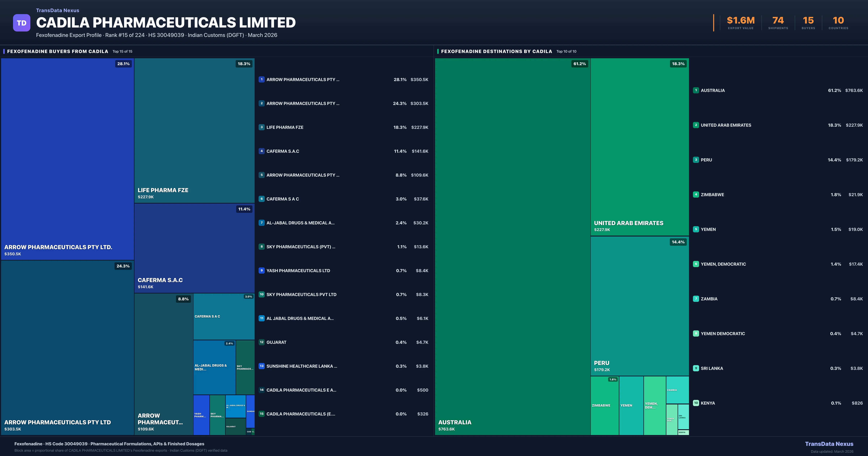Select the Australia treemap block
The image size is (868, 456).
point(512,246)
